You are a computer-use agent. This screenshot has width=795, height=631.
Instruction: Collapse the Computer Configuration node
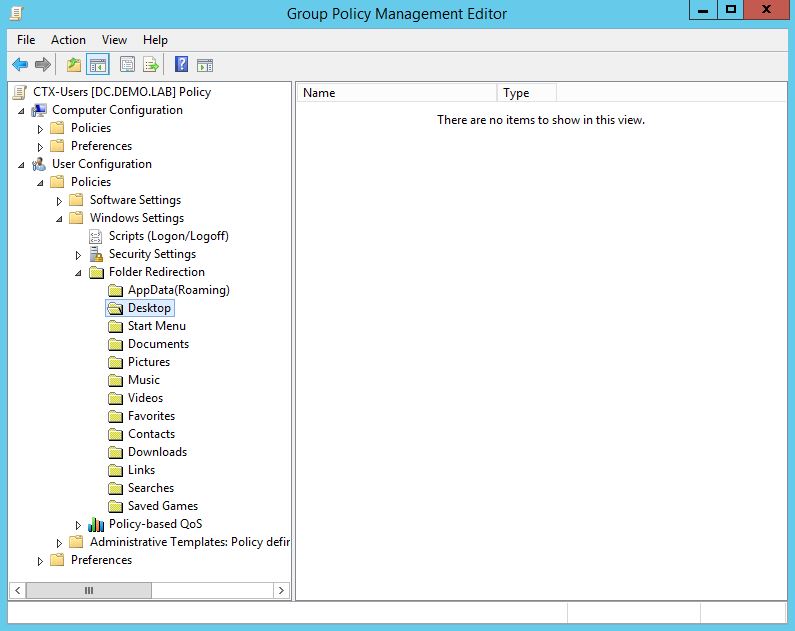point(22,110)
